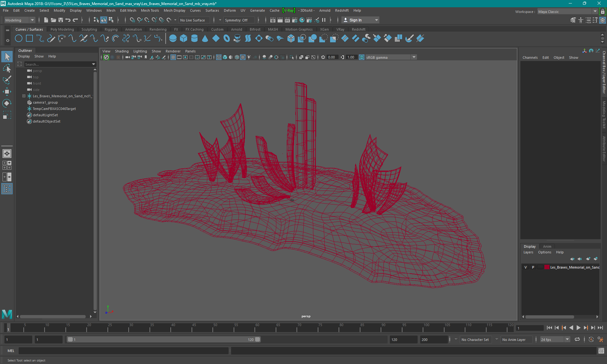Select the EP Curve tool on shelf
Screen dimensions: 607x364
[x=40, y=39]
